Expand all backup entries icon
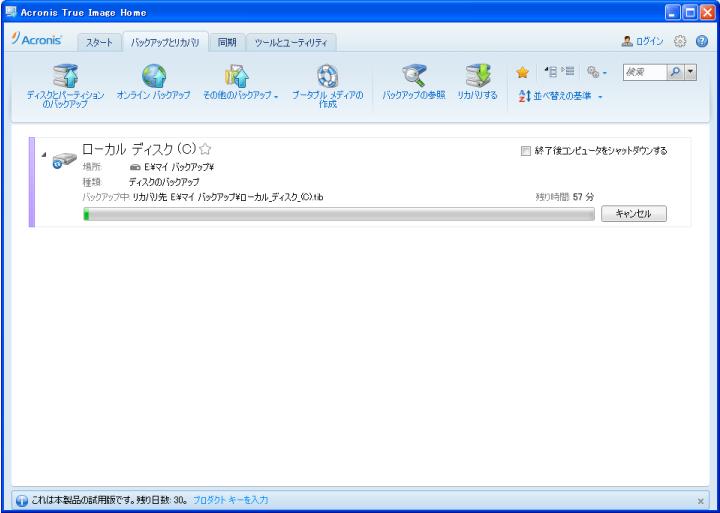720x513 pixels. (568, 71)
